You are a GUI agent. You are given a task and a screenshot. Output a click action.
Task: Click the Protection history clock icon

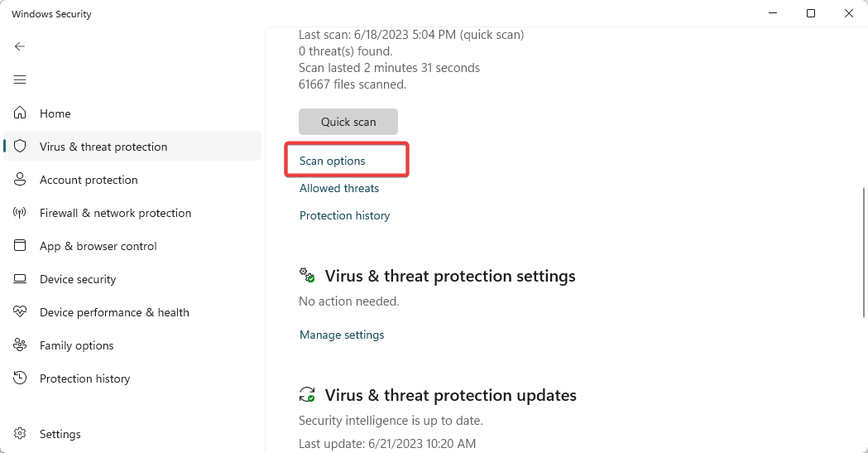(20, 378)
